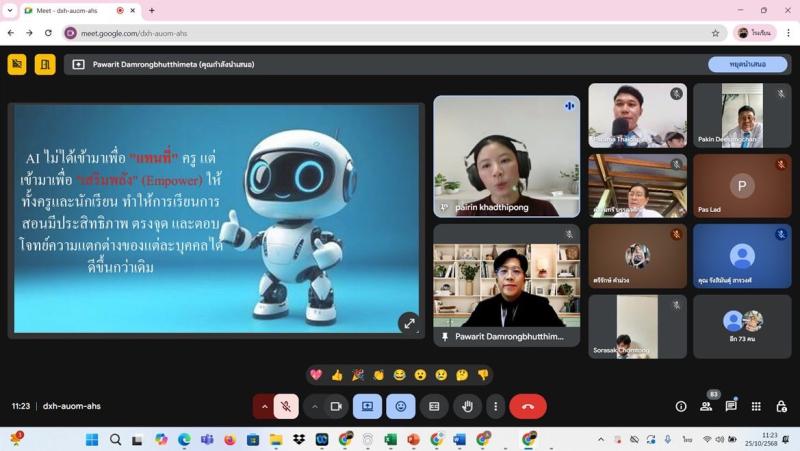
Task: Toggle the camera button
Action: pos(336,406)
